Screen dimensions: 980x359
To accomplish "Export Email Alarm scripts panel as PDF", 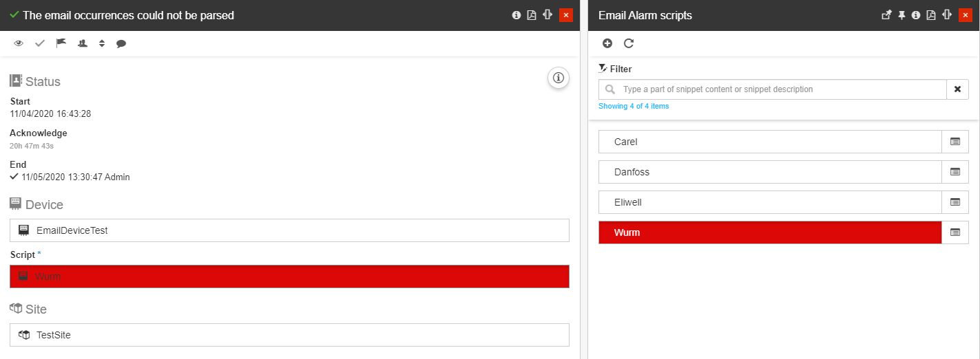I will [x=931, y=15].
